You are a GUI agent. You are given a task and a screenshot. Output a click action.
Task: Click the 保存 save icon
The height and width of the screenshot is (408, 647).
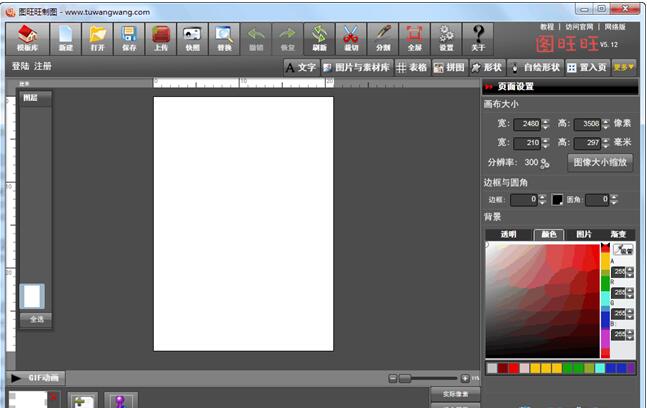(129, 38)
